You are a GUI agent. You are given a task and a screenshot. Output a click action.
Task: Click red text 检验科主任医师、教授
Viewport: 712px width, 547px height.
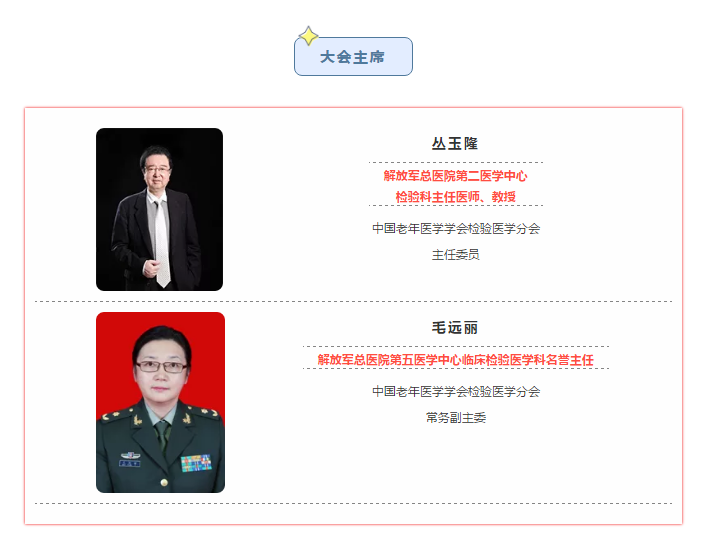tap(455, 197)
